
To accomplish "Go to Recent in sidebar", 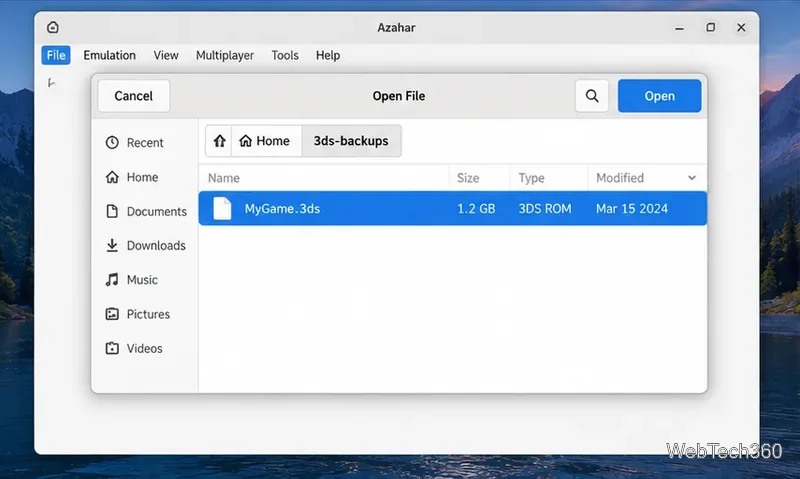I will [135, 143].
